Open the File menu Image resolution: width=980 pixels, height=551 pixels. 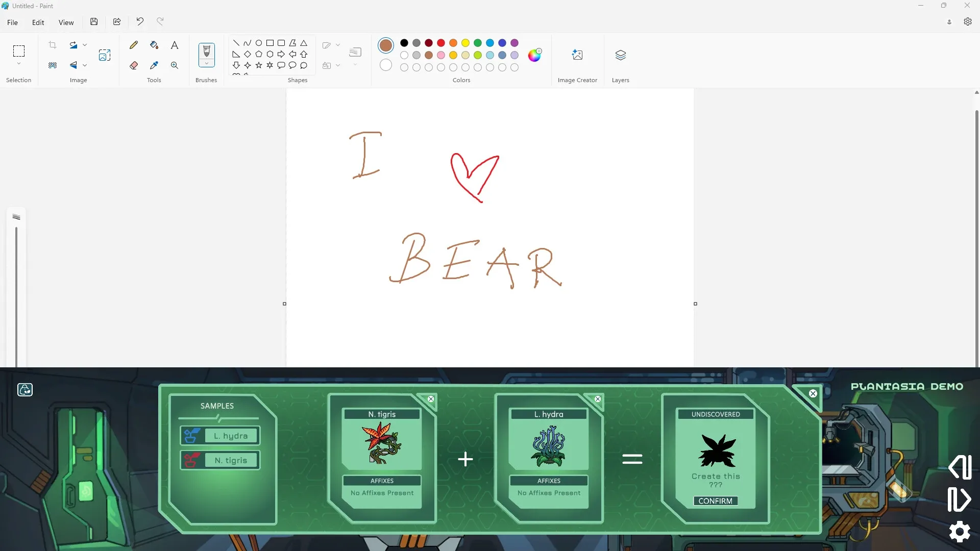[x=12, y=22]
